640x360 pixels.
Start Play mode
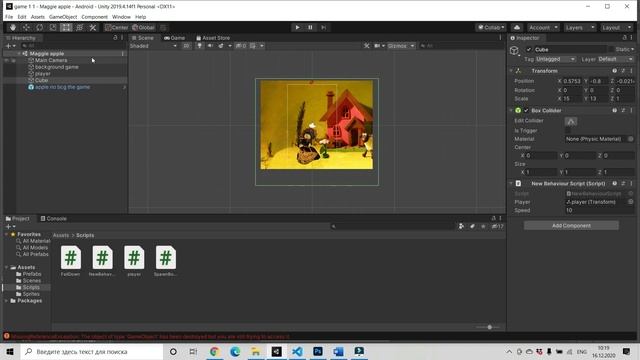coord(297,27)
